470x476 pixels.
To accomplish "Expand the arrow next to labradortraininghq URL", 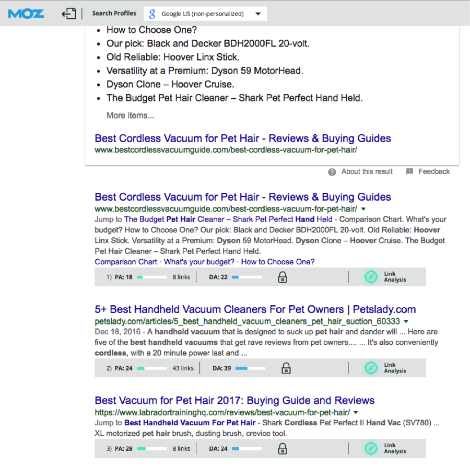I will click(x=356, y=412).
